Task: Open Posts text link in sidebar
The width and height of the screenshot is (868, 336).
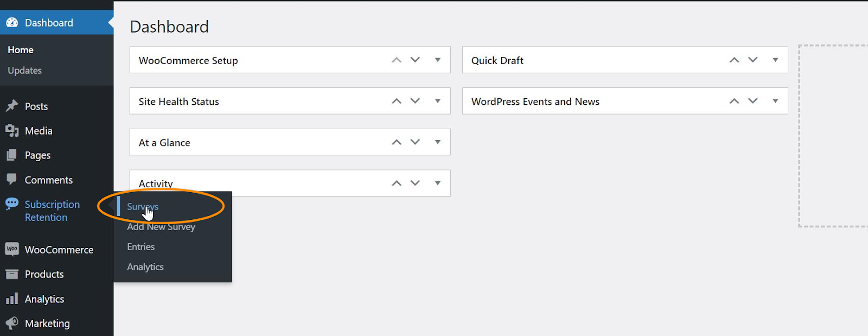Action: pyautogui.click(x=36, y=106)
